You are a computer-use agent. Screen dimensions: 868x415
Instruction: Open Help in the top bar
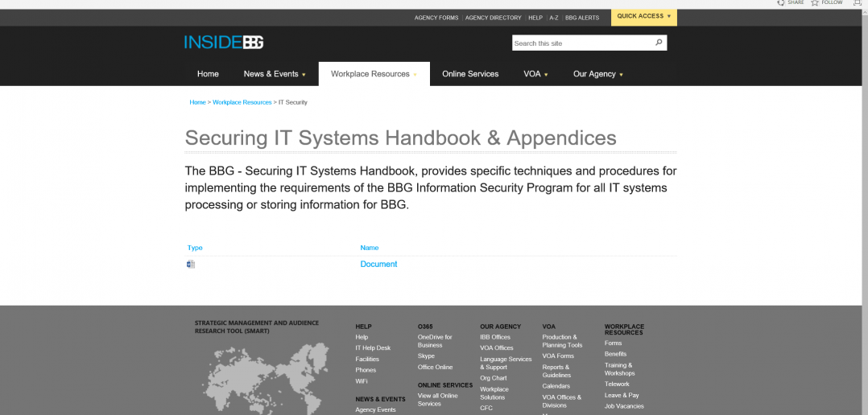(x=535, y=18)
